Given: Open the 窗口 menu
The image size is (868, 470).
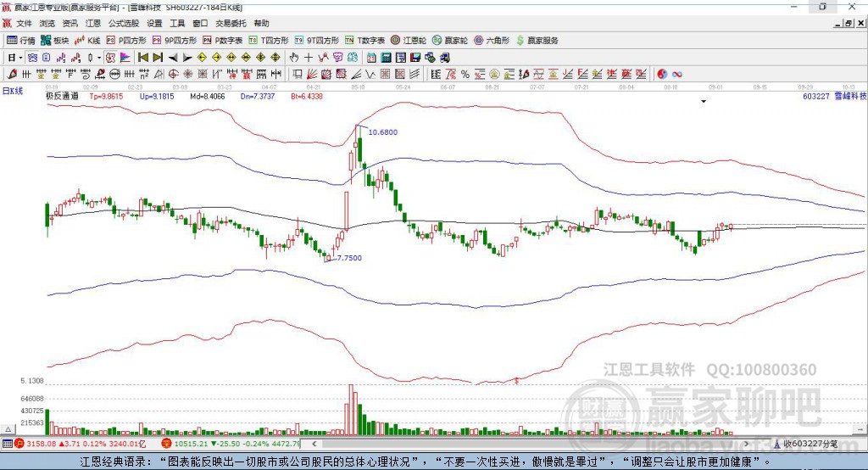Looking at the screenshot, I should coord(200,23).
